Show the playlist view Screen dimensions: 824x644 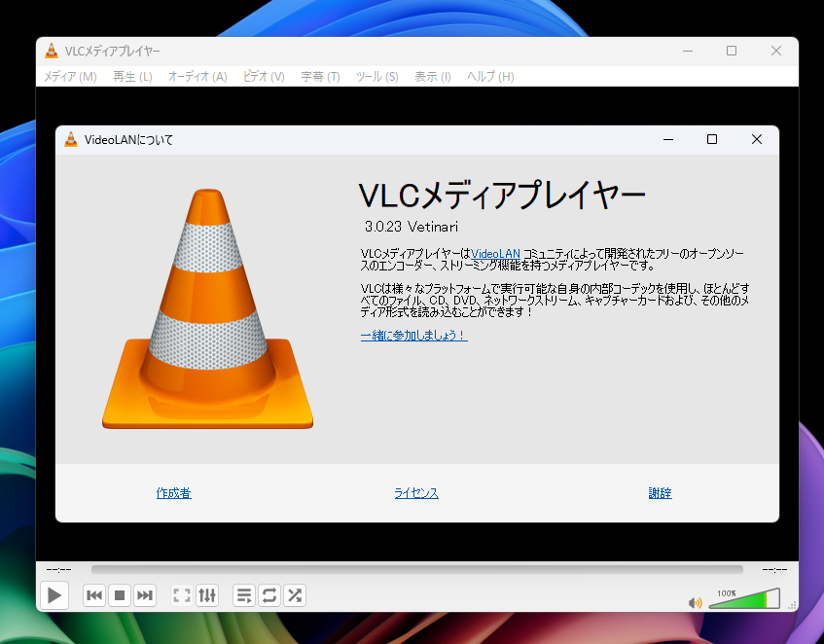[x=243, y=594]
